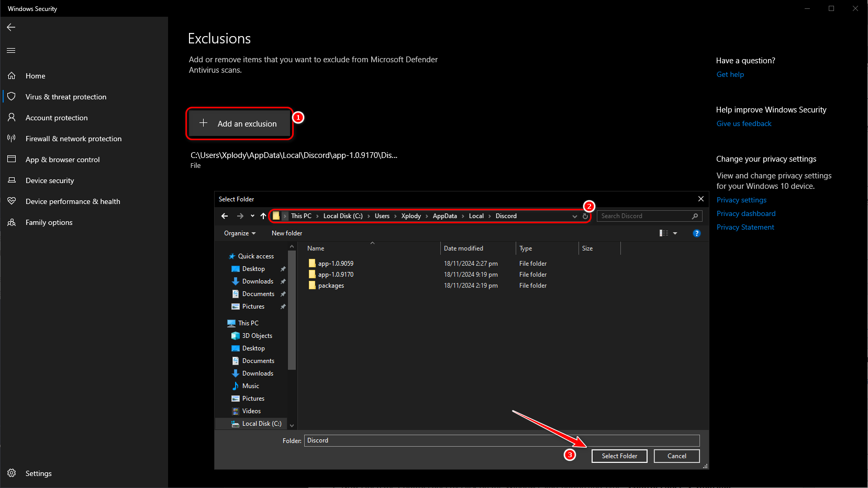Open Virus & threat protection shield icon
Screen dimensions: 868x488
click(x=12, y=97)
